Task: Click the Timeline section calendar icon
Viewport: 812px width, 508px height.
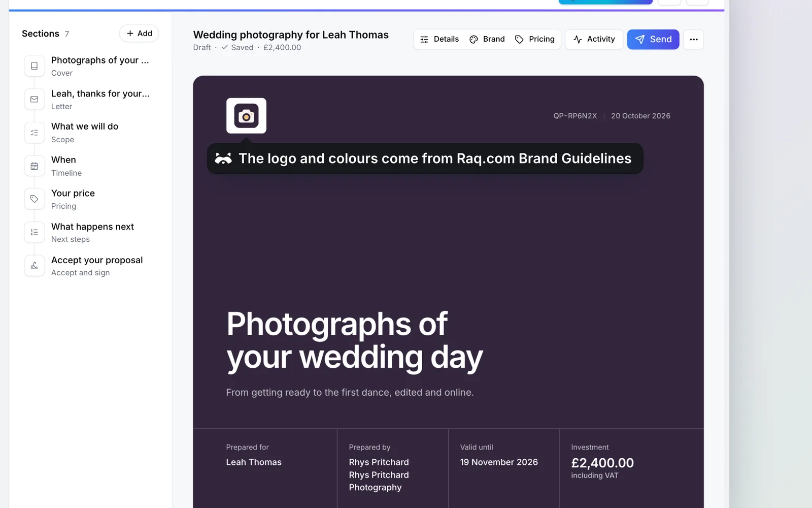Action: tap(35, 166)
